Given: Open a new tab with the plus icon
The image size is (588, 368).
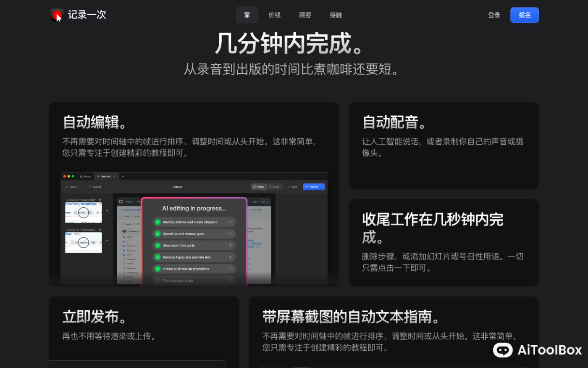Looking at the screenshot, I should [123, 176].
